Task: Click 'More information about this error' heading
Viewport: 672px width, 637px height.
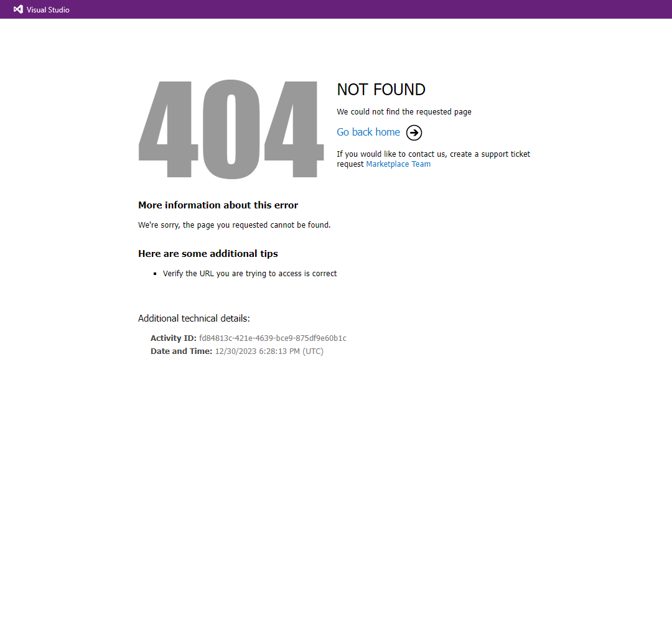Action: pos(218,205)
